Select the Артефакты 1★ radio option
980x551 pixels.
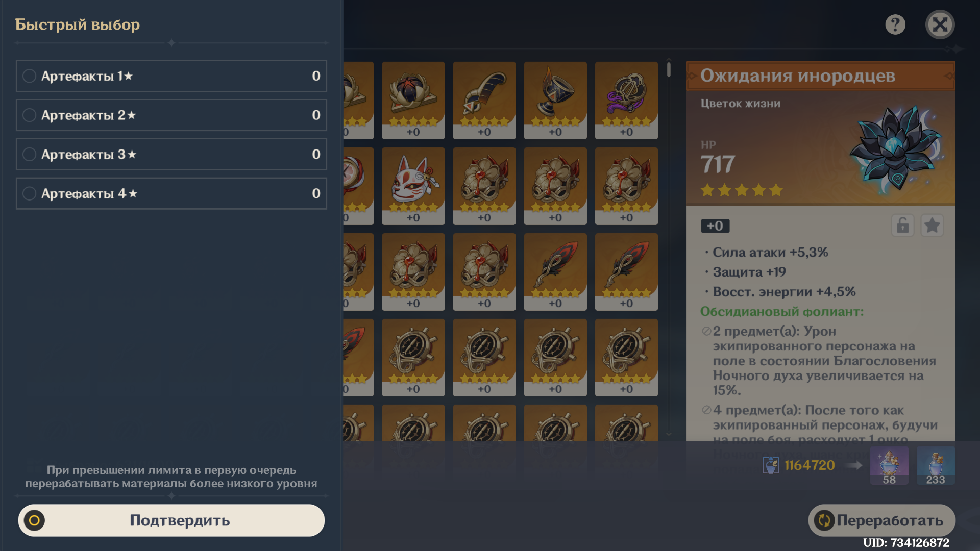coord(171,76)
